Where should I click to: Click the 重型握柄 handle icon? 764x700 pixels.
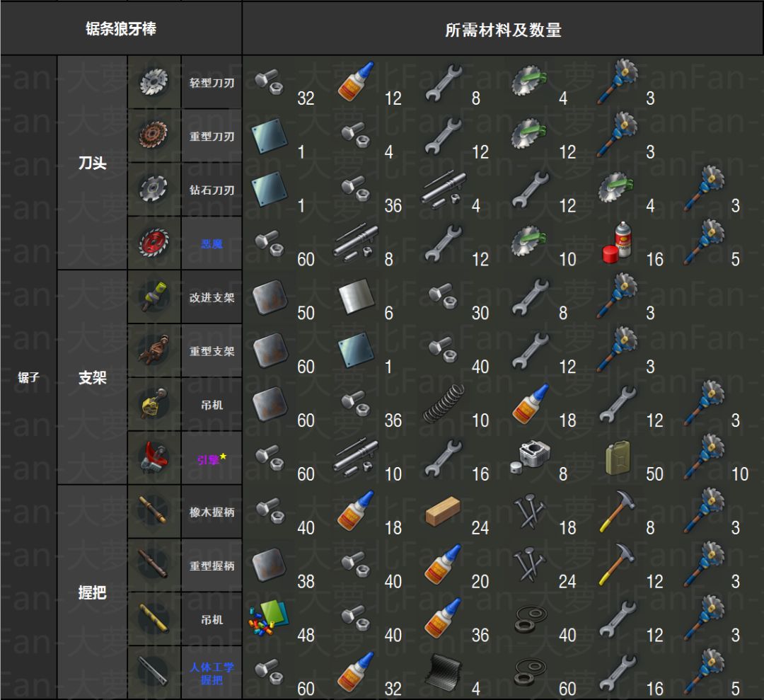pyautogui.click(x=154, y=564)
